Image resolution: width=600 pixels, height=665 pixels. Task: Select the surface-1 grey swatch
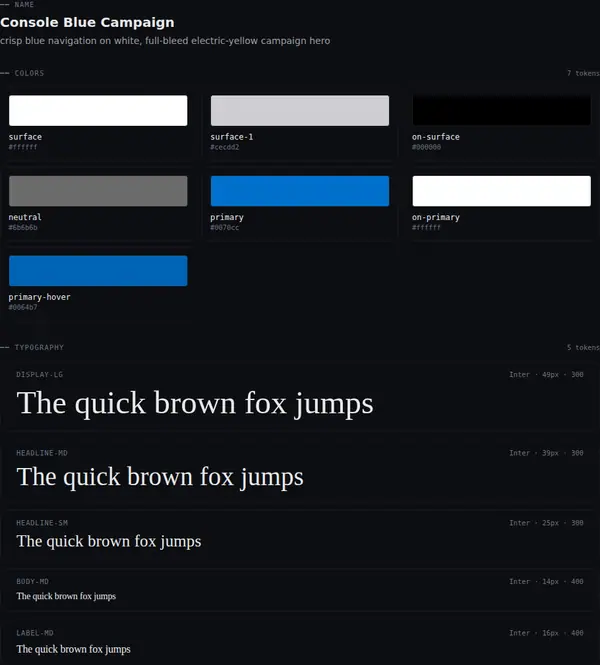300,110
